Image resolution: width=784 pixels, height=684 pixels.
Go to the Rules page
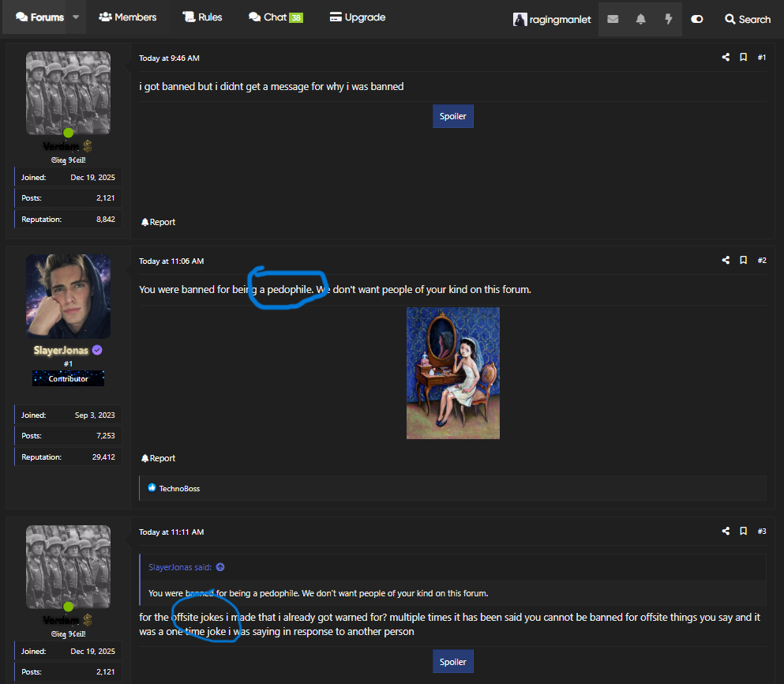pos(202,17)
